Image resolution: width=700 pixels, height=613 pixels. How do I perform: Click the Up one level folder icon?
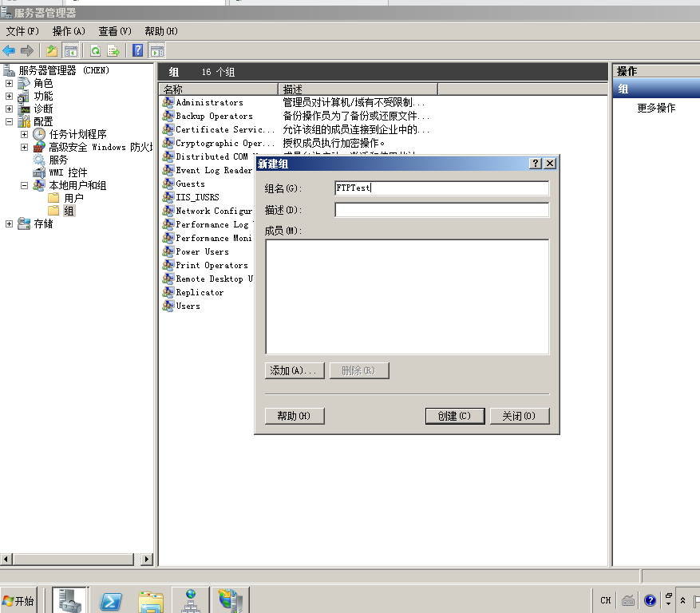coord(52,51)
